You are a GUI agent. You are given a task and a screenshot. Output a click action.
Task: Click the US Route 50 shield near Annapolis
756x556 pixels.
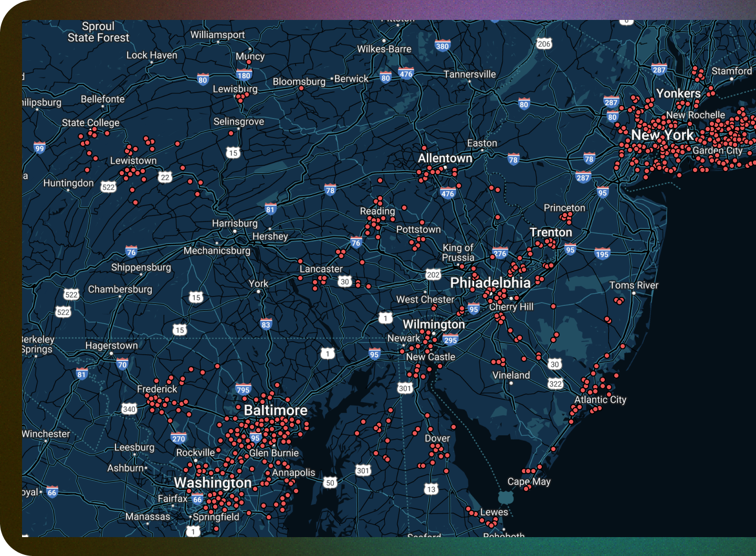click(x=330, y=483)
